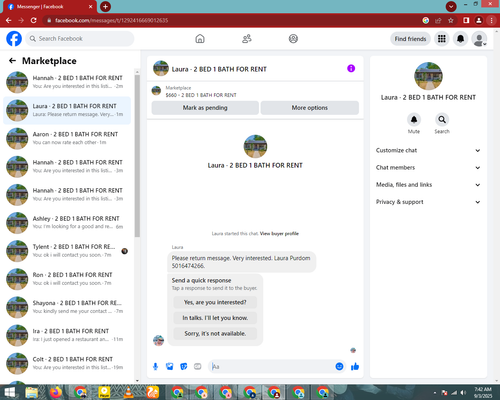Open Ashley conversation in chat list

pyautogui.click(x=67, y=223)
